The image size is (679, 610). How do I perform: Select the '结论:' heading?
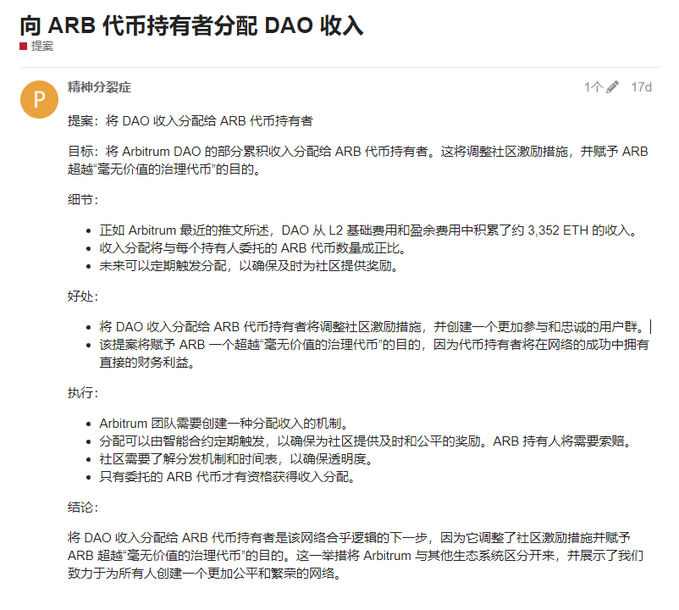click(x=83, y=507)
